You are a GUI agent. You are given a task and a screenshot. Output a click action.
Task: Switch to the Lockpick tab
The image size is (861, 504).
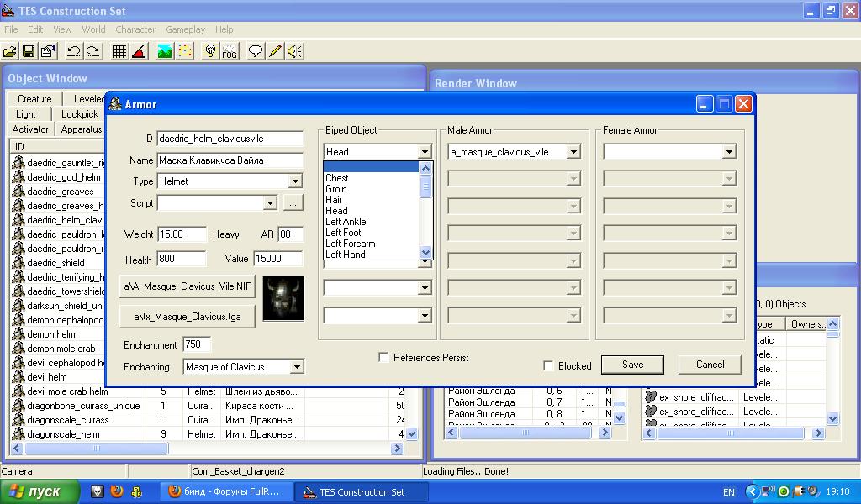click(80, 114)
